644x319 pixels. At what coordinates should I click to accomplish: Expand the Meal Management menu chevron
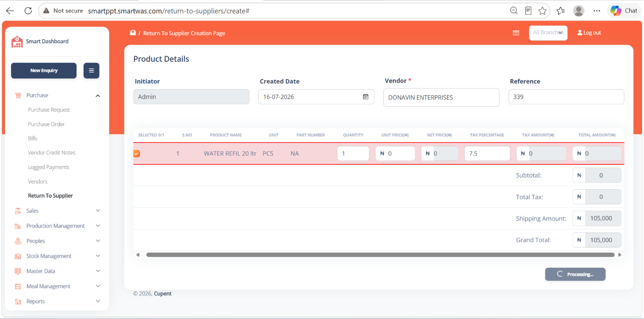click(x=98, y=286)
